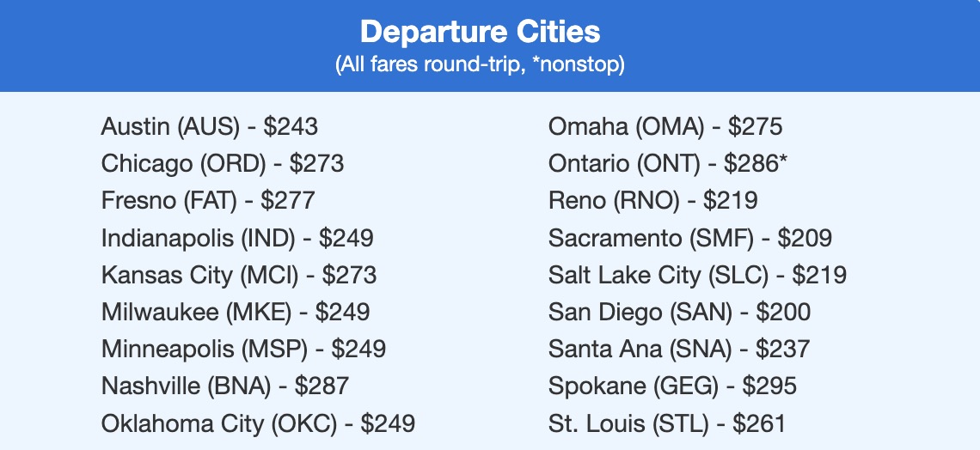Choose the Salt Lake City (SLC) fare
Viewport: 980px width, 450px height.
(697, 276)
